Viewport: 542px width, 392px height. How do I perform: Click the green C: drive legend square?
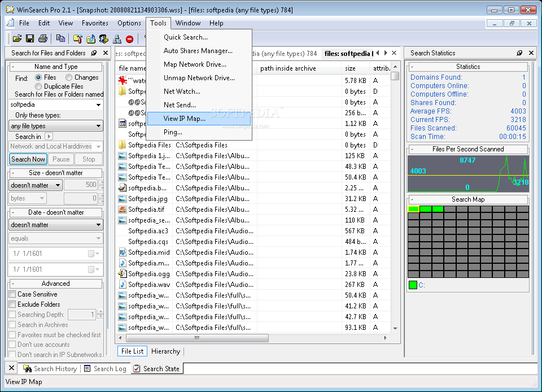click(x=413, y=285)
